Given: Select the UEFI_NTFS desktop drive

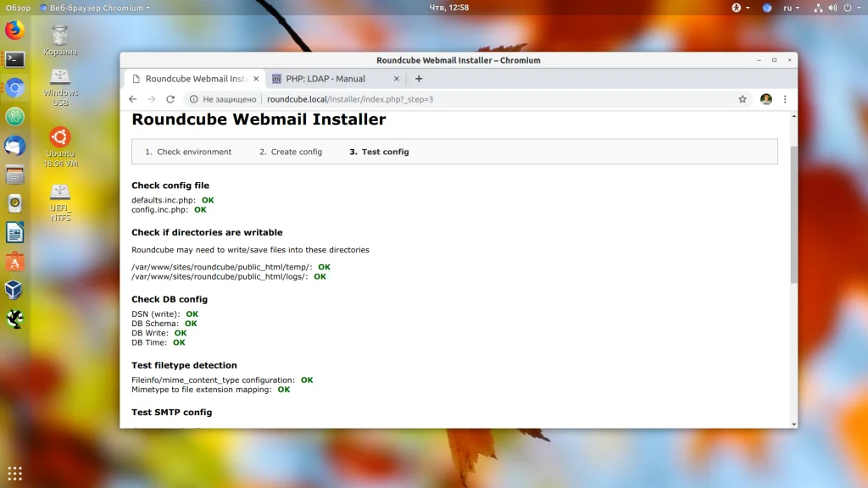Looking at the screenshot, I should pos(60,203).
